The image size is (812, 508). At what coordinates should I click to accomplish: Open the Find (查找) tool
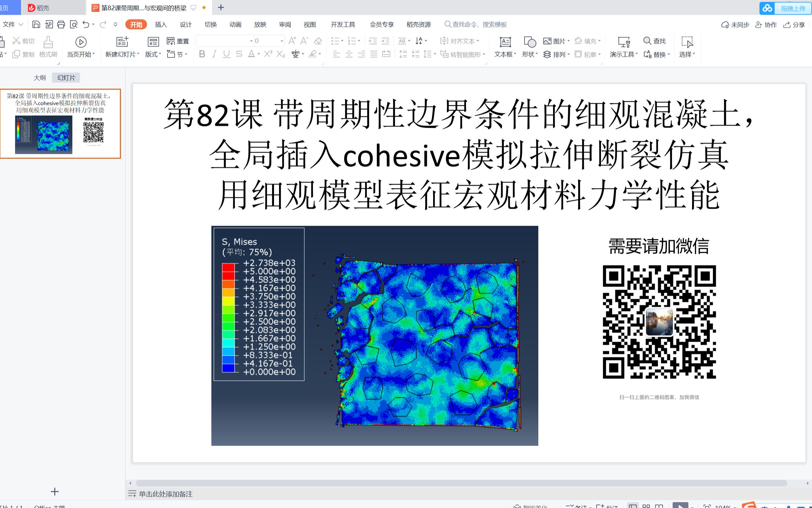(x=654, y=41)
